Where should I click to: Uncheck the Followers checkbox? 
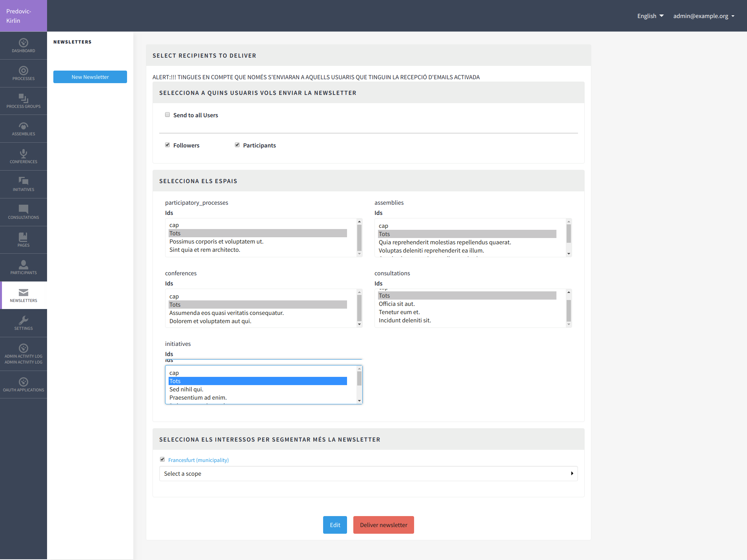167,145
